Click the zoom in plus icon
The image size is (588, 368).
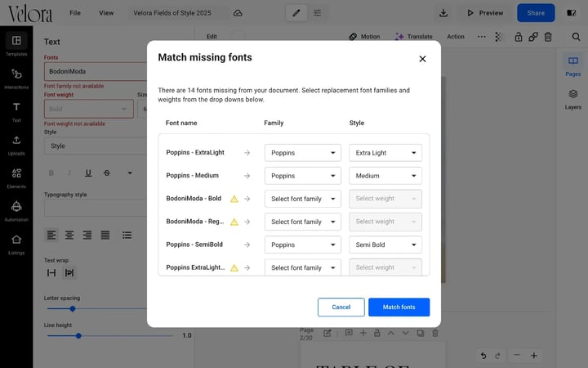pyautogui.click(x=533, y=355)
